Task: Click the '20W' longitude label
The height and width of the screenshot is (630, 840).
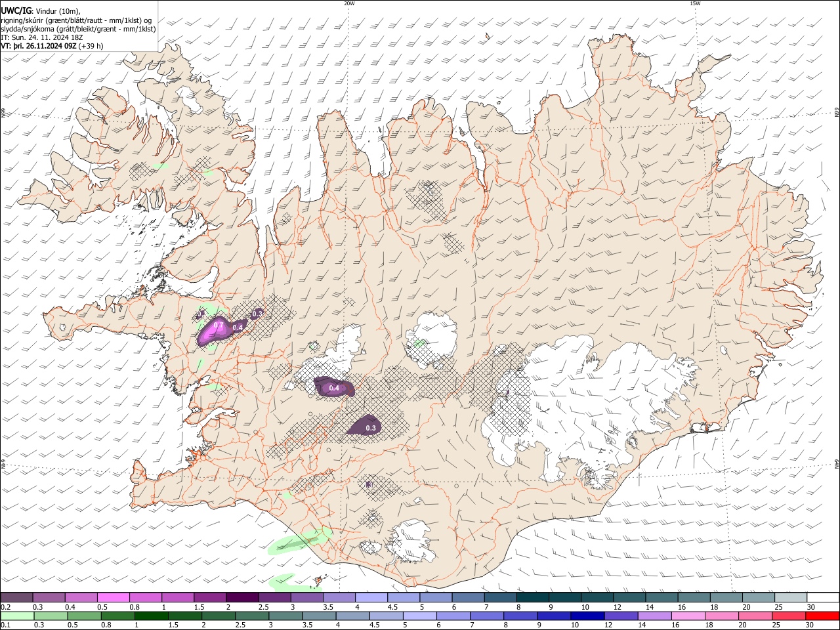Action: [x=349, y=3]
